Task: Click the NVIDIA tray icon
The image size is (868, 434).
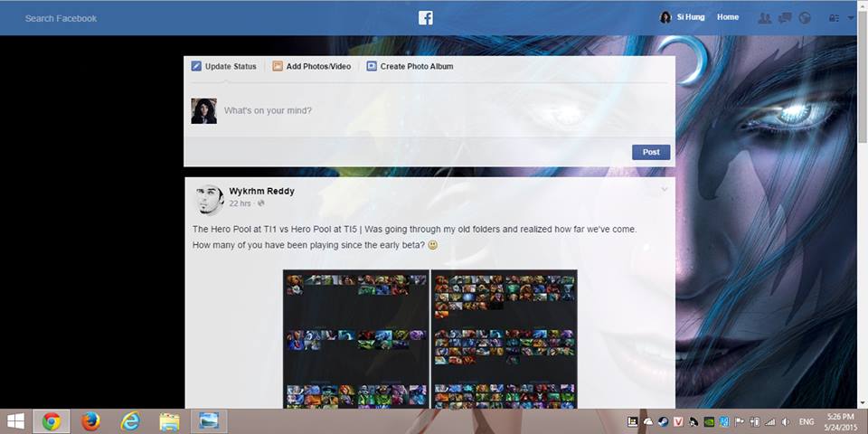Action: pos(708,422)
